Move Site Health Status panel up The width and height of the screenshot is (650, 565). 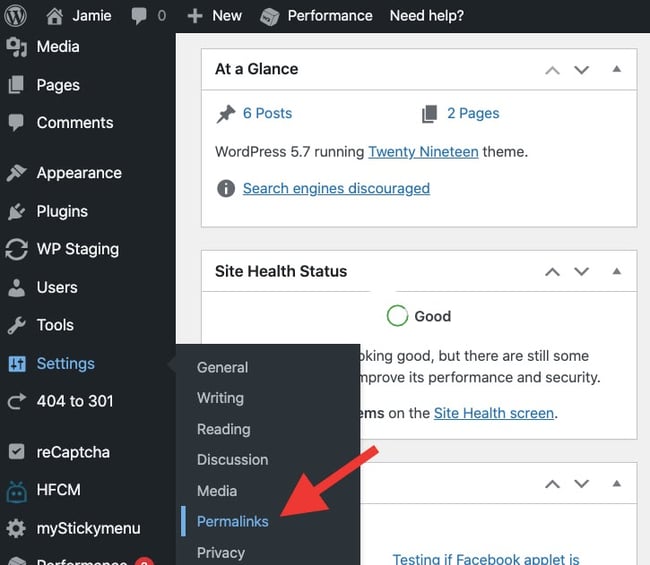click(551, 272)
